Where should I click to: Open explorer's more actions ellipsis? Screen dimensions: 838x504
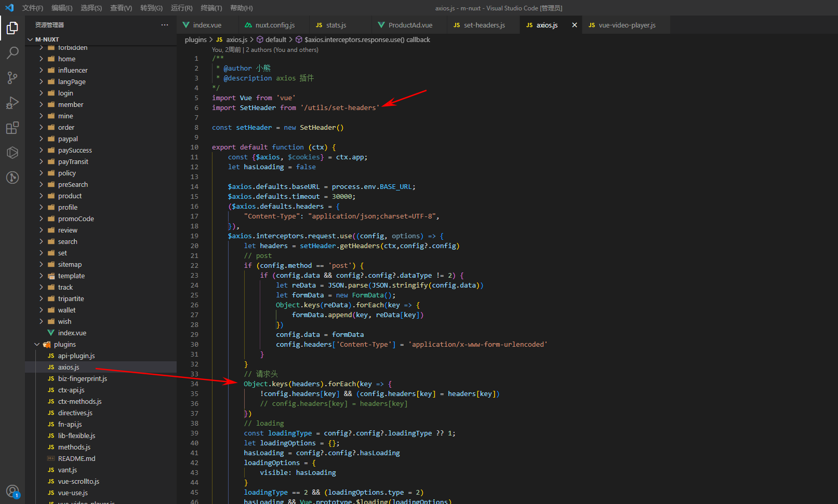click(x=165, y=25)
